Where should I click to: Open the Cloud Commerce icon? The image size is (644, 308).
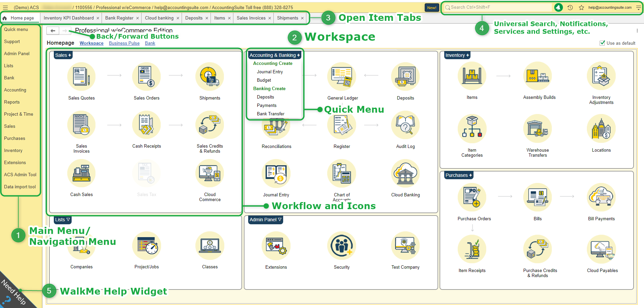coord(210,174)
